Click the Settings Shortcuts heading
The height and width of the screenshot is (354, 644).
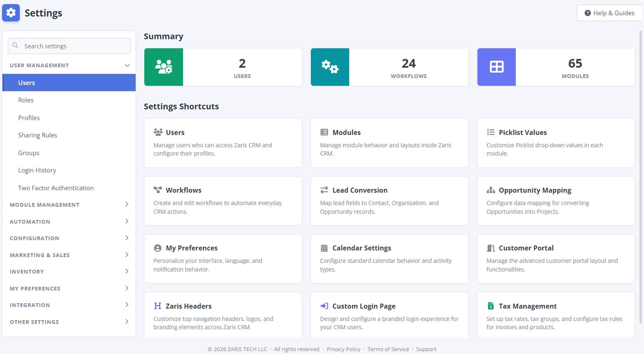click(x=181, y=106)
